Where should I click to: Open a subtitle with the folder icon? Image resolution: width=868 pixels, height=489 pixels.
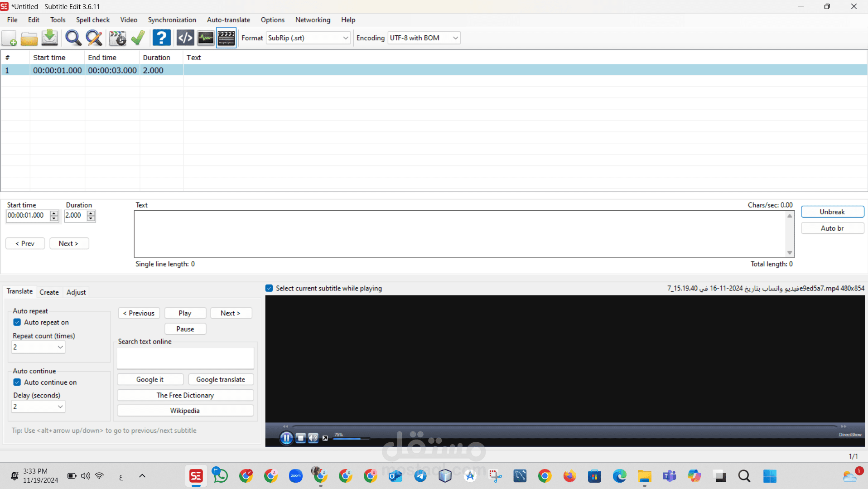coord(29,38)
